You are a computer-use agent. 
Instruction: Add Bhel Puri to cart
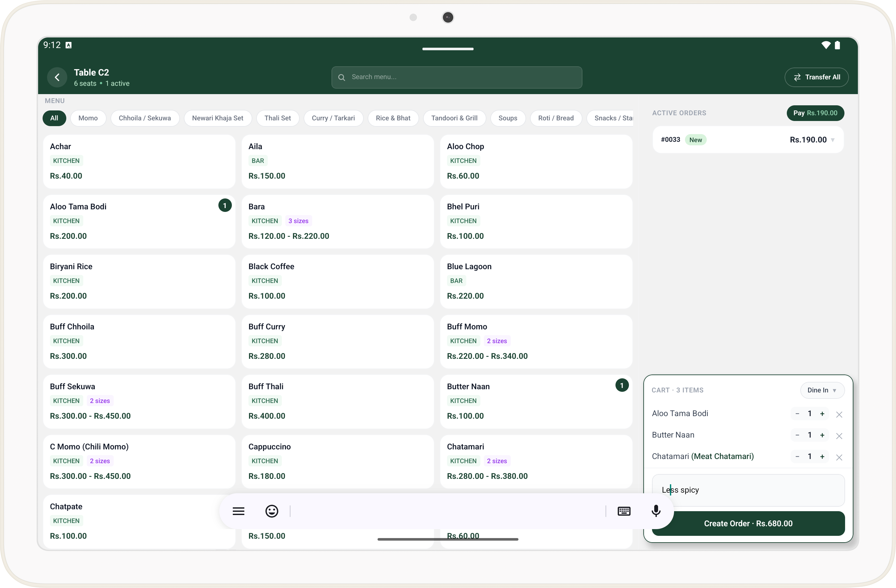pos(536,222)
